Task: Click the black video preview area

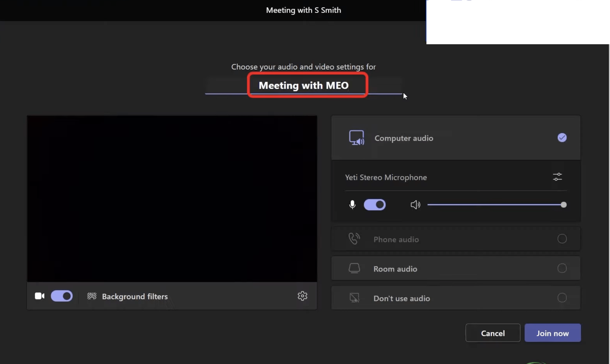Action: point(172,199)
